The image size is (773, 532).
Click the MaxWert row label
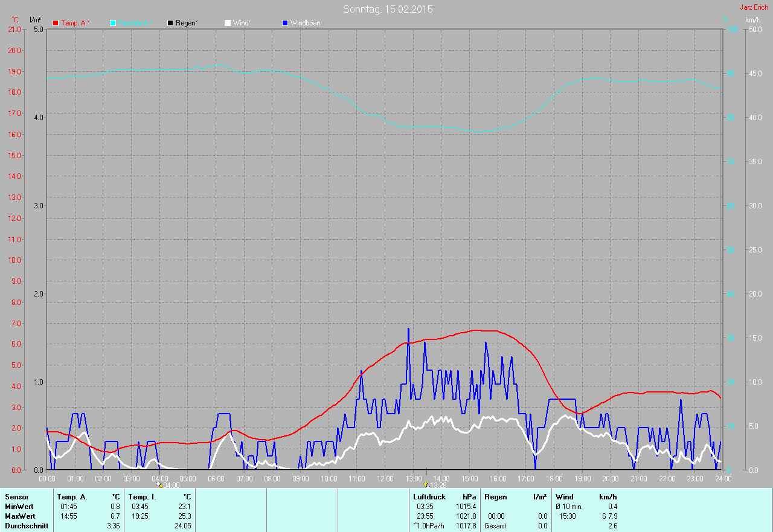point(20,516)
